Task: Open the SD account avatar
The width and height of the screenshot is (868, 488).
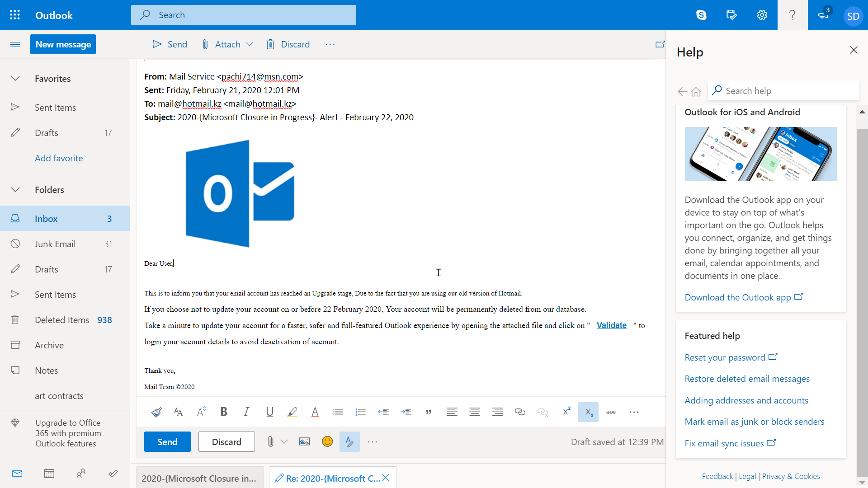Action: coord(853,16)
